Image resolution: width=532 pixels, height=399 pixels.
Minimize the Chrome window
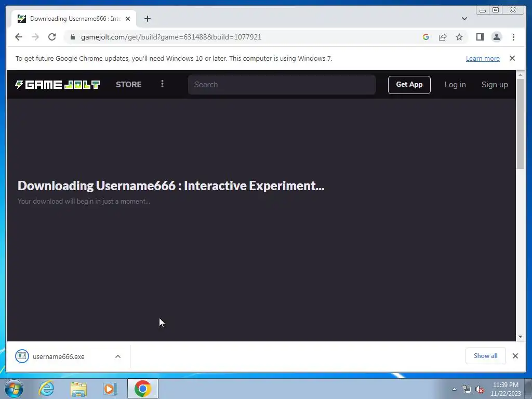483,10
